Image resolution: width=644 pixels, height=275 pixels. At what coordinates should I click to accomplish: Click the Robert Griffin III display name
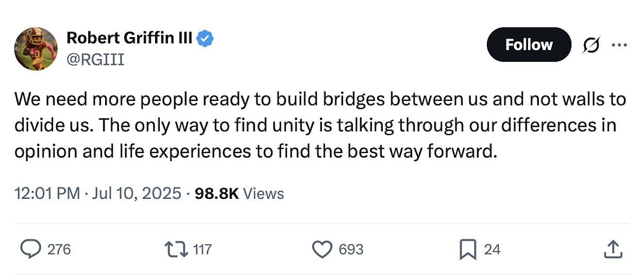[x=130, y=38]
